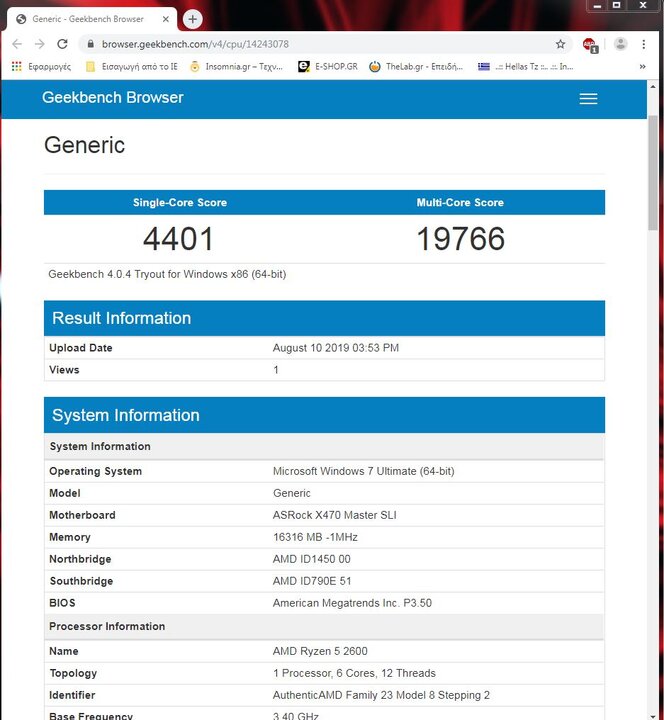Click the 16316 MB -1MHz memory value
Screen dimensions: 664x720
[x=315, y=537]
